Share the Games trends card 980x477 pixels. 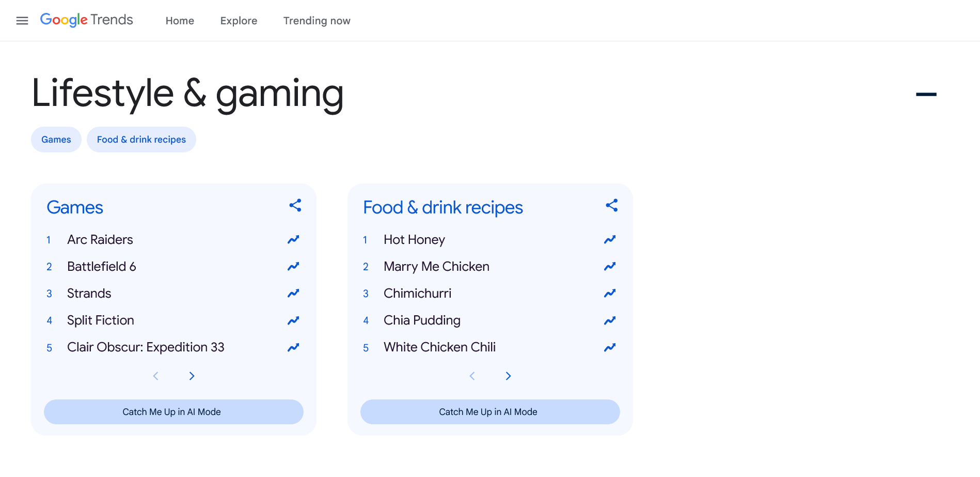(295, 206)
